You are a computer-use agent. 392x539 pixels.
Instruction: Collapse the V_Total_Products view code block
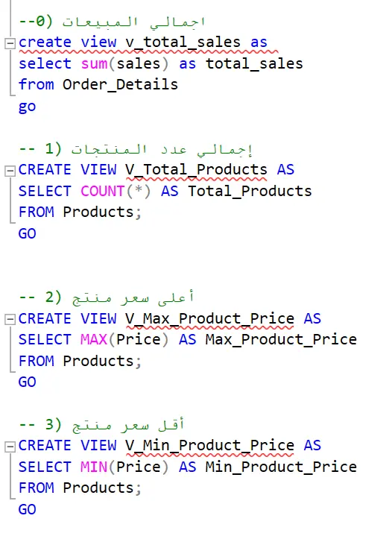(x=10, y=171)
